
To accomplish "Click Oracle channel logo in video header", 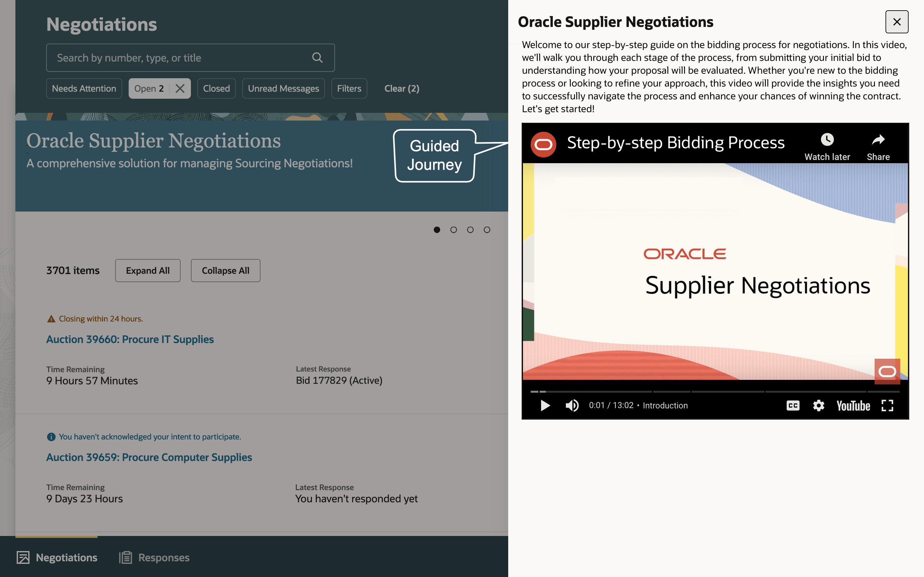I will tap(543, 144).
